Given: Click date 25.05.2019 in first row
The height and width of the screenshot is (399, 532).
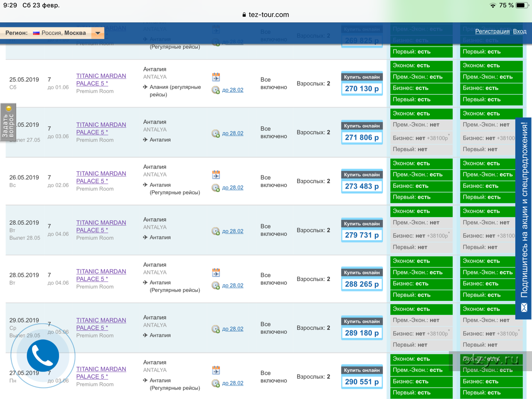Looking at the screenshot, I should click(24, 79).
